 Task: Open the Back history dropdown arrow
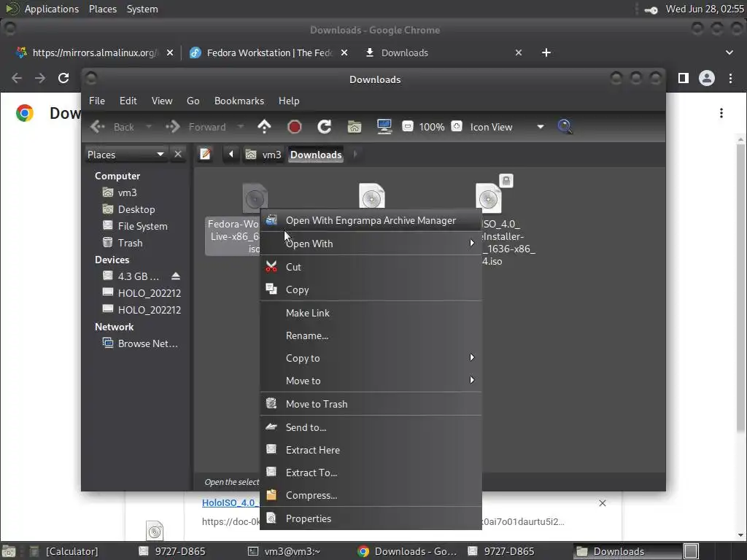(x=149, y=127)
